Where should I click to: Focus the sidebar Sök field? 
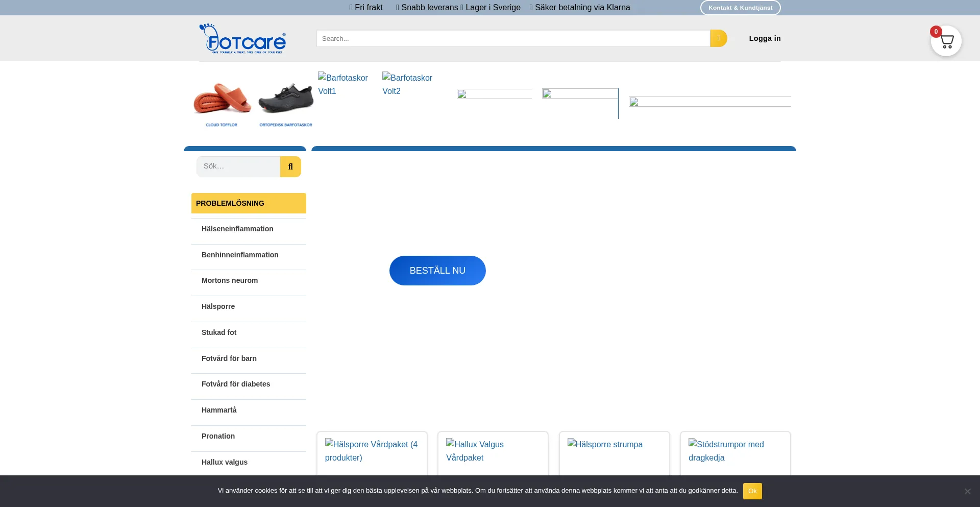click(x=238, y=166)
